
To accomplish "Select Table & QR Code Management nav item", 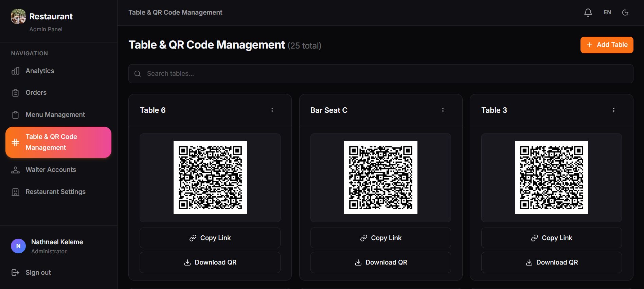I will pos(58,142).
